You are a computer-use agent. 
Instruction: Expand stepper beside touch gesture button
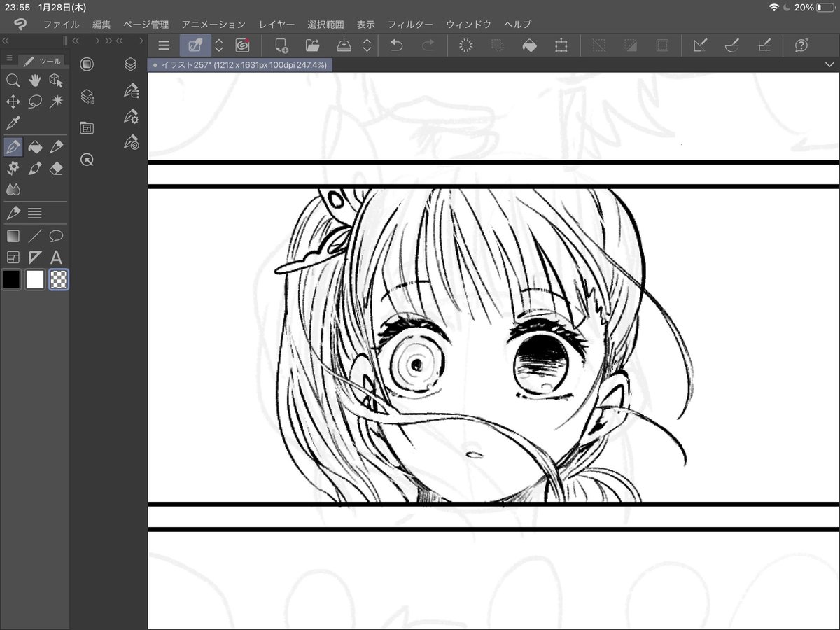(x=219, y=45)
